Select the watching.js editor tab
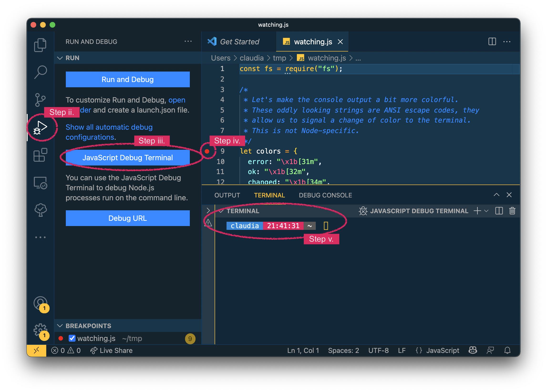Viewport: 547px width, 392px height. 313,42
